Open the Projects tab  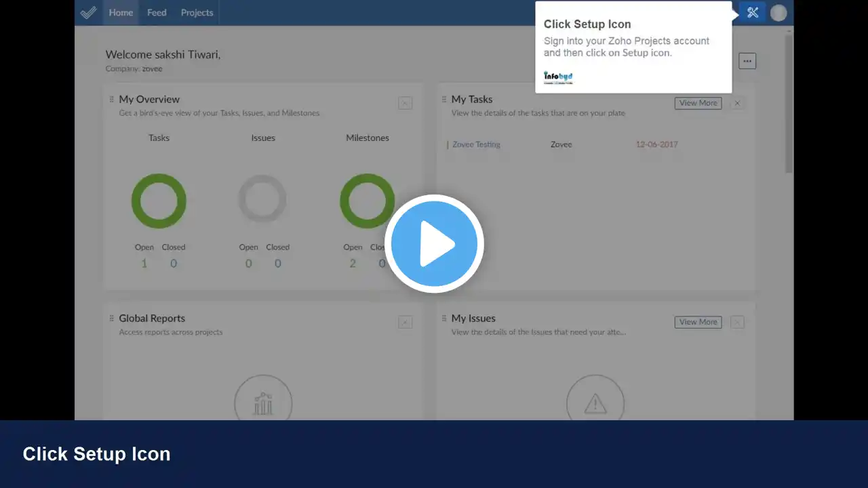pos(197,12)
